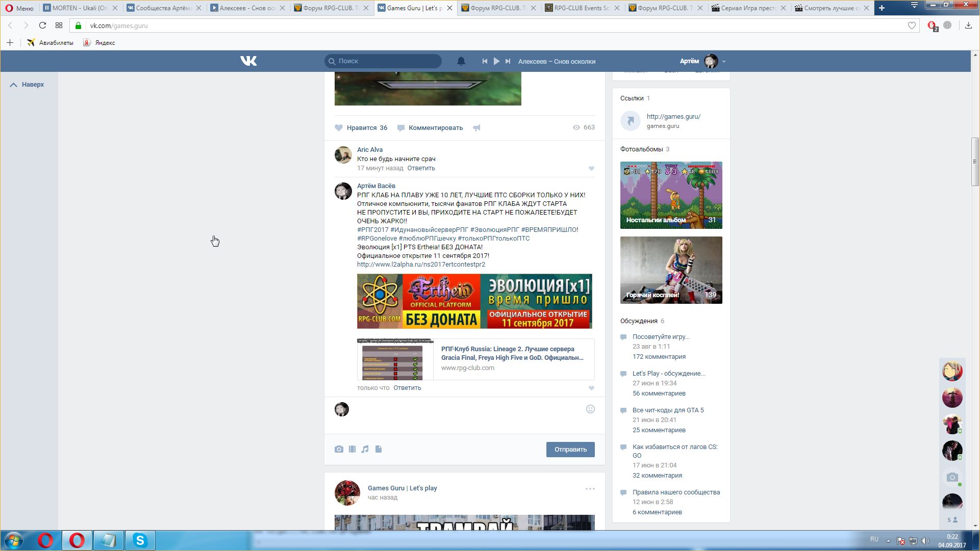Open the РПГ-Клуб Russia link preview

475,359
